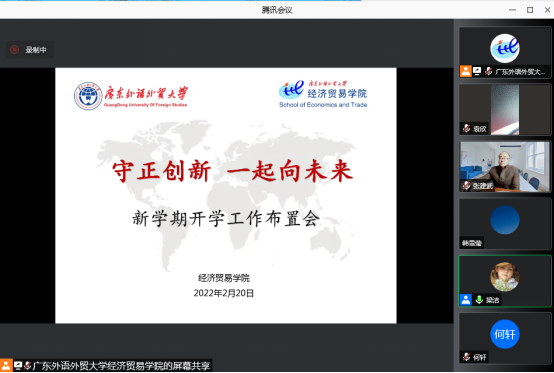The width and height of the screenshot is (554, 373).
Task: Click the orange host icon in bottom-left share bar
Action: pyautogui.click(x=6, y=365)
